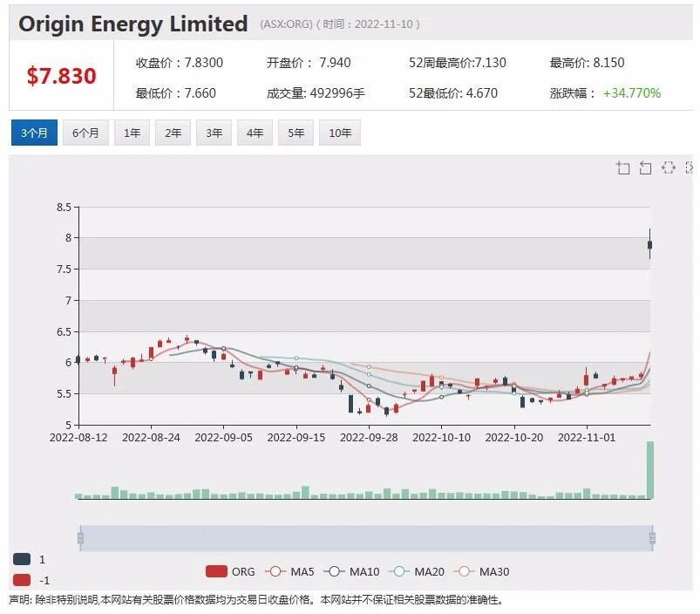The image size is (700, 614).
Task: Click the 2022-09-28 x-axis date label
Action: pos(369,438)
